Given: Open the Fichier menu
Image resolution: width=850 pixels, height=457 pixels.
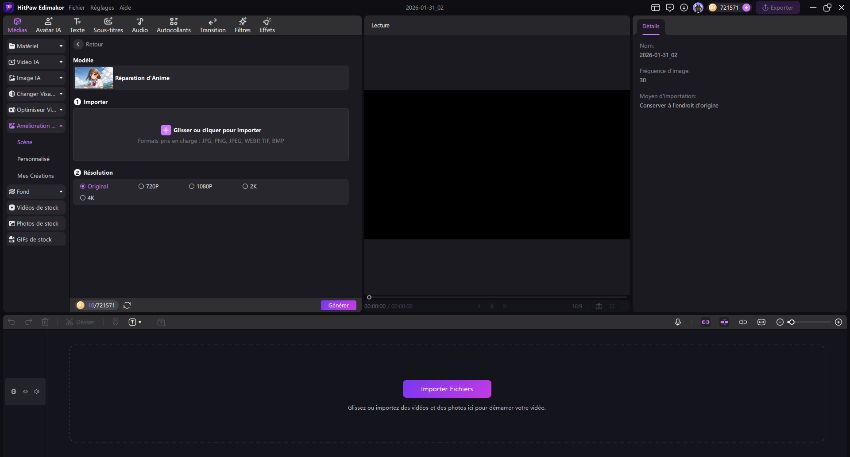Looking at the screenshot, I should point(77,7).
